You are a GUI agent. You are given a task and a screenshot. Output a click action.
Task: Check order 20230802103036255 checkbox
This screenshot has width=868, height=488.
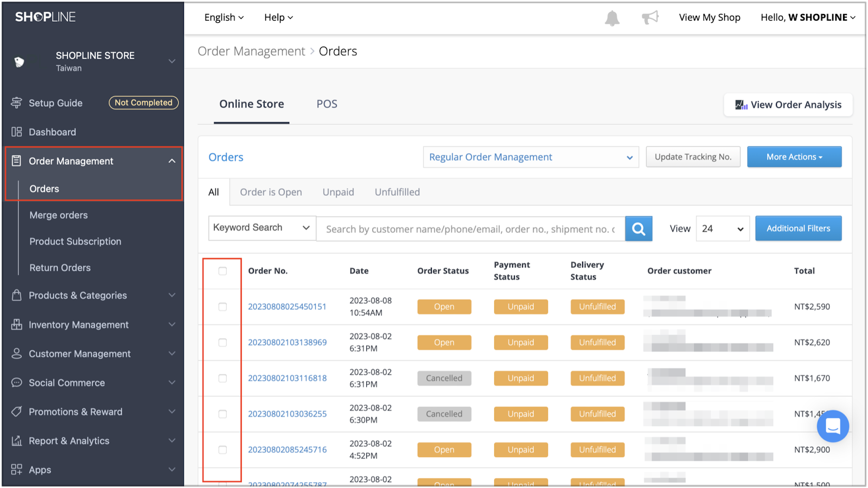tap(222, 414)
